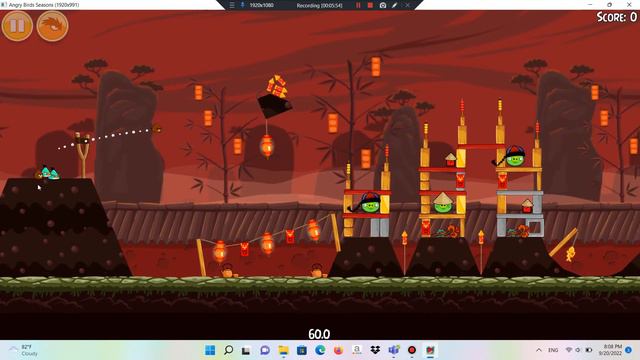Open the clock showing 8:08 PM

610,350
